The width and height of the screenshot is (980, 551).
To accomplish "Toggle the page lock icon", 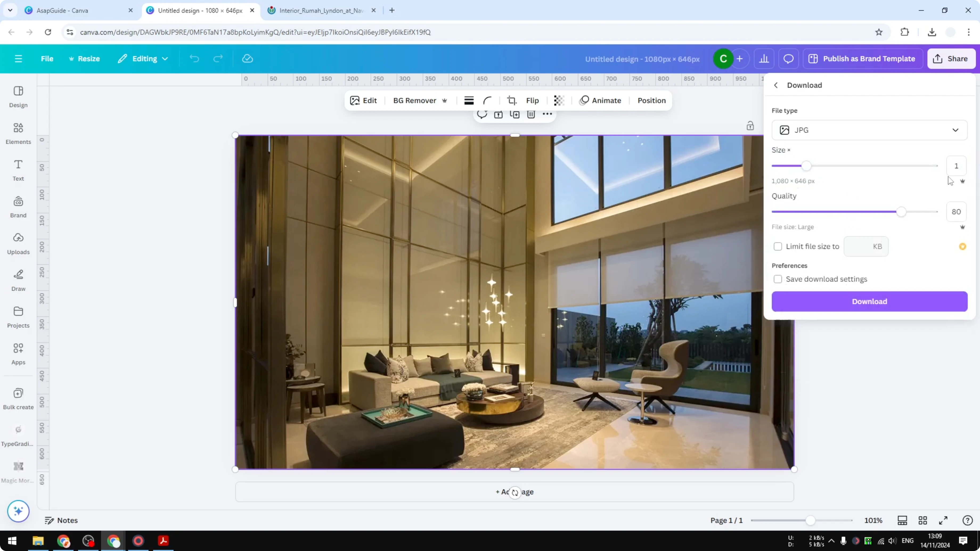I will click(750, 125).
